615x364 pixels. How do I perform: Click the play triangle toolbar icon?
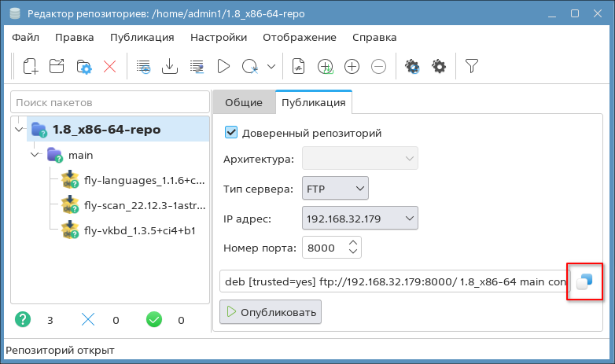[223, 67]
